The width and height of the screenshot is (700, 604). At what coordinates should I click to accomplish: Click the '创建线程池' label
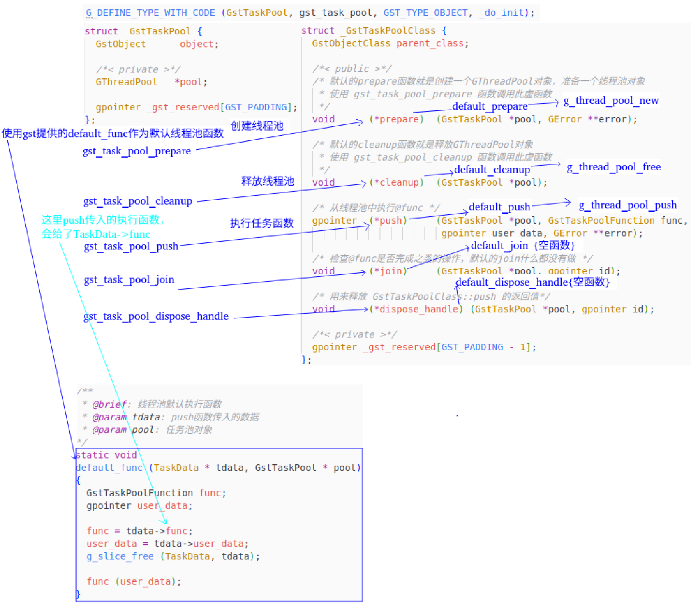[257, 126]
